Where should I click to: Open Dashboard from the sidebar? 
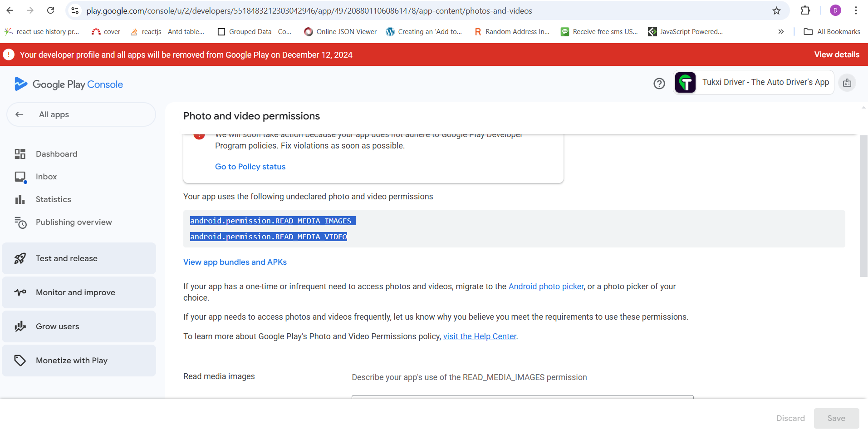coord(56,154)
